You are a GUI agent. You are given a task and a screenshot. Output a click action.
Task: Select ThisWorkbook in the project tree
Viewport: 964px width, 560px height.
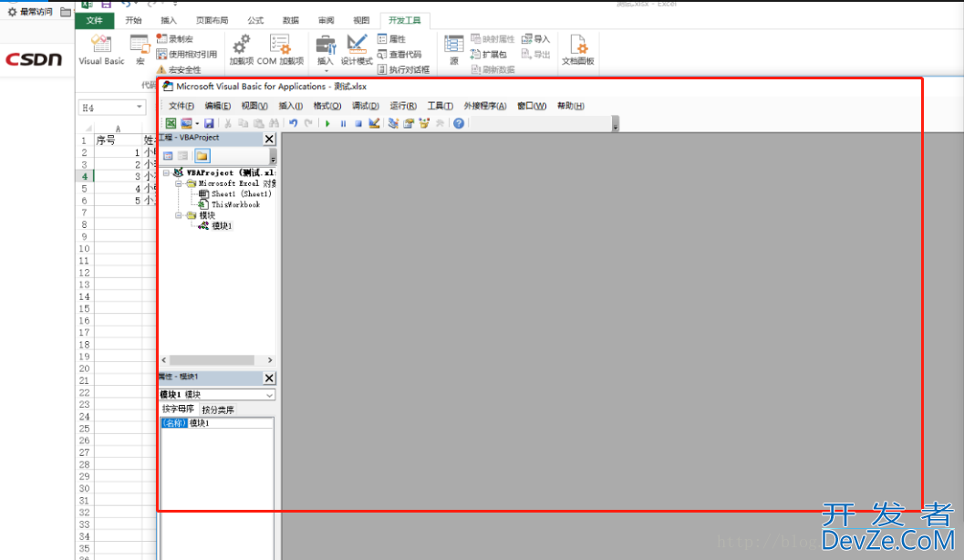click(234, 204)
